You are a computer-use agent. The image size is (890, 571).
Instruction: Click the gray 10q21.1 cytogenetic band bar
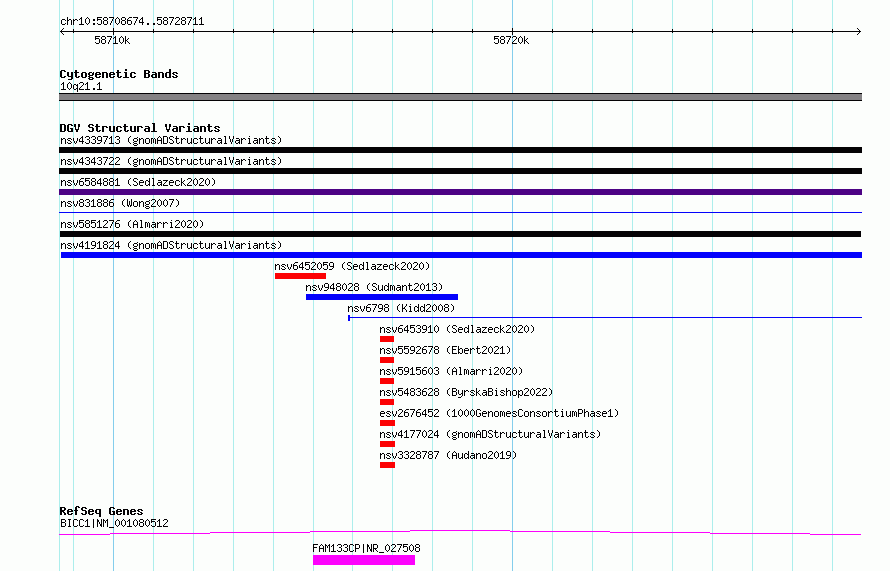tap(460, 97)
